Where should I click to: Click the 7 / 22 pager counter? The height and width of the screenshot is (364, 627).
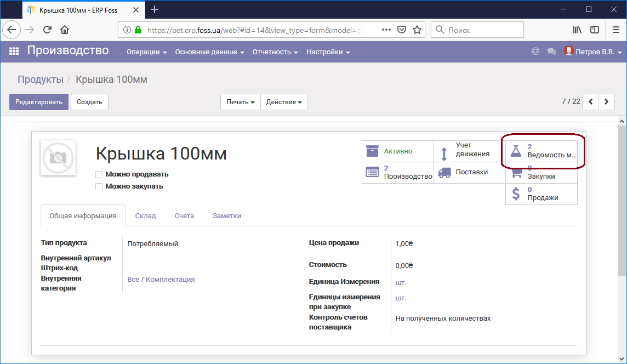pos(571,101)
